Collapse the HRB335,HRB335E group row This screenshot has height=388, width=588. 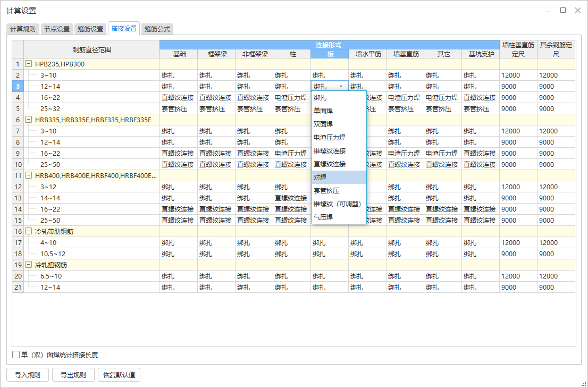point(29,120)
